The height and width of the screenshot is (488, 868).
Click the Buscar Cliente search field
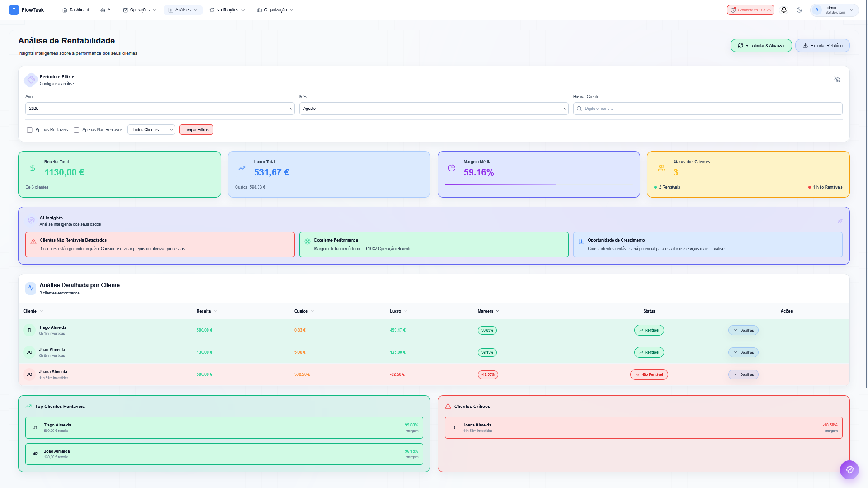(x=708, y=109)
